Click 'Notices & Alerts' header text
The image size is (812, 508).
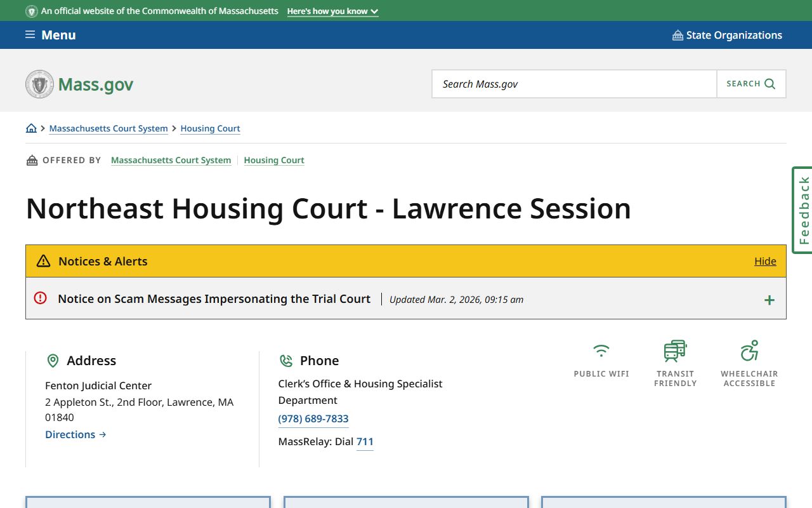[103, 261]
